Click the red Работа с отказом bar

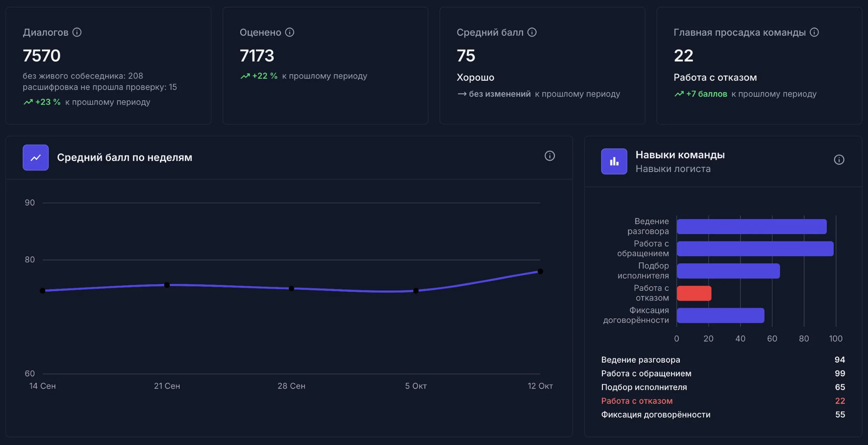[694, 293]
